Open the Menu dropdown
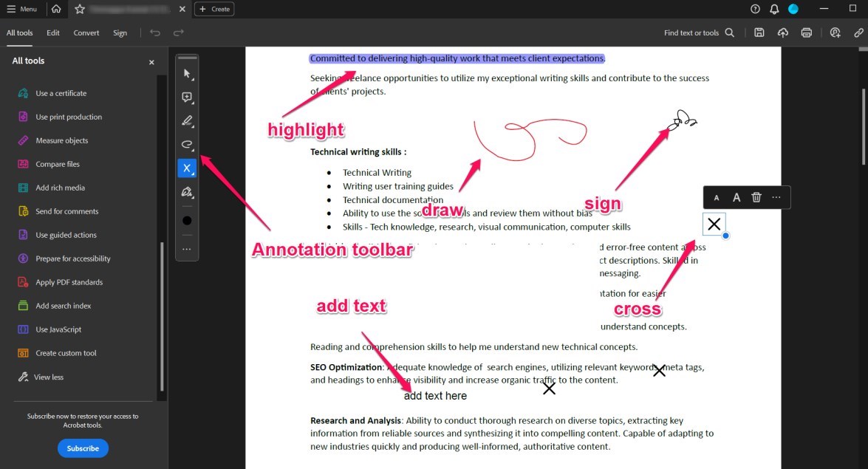This screenshot has height=469, width=868. point(22,9)
